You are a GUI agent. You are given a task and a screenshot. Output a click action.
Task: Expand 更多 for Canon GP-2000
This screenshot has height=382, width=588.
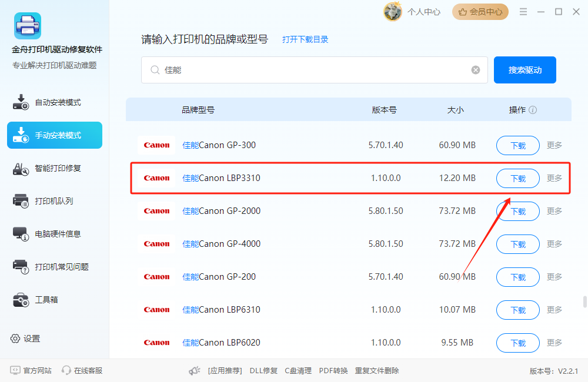point(554,211)
